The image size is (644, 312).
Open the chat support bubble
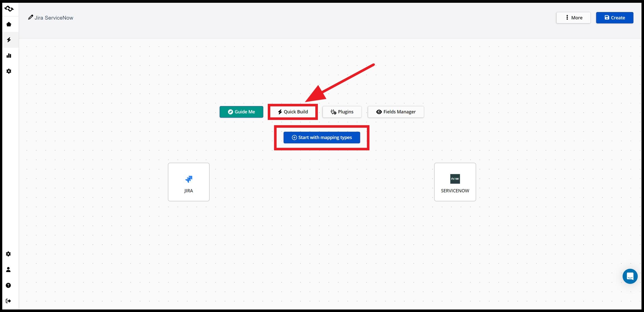630,276
